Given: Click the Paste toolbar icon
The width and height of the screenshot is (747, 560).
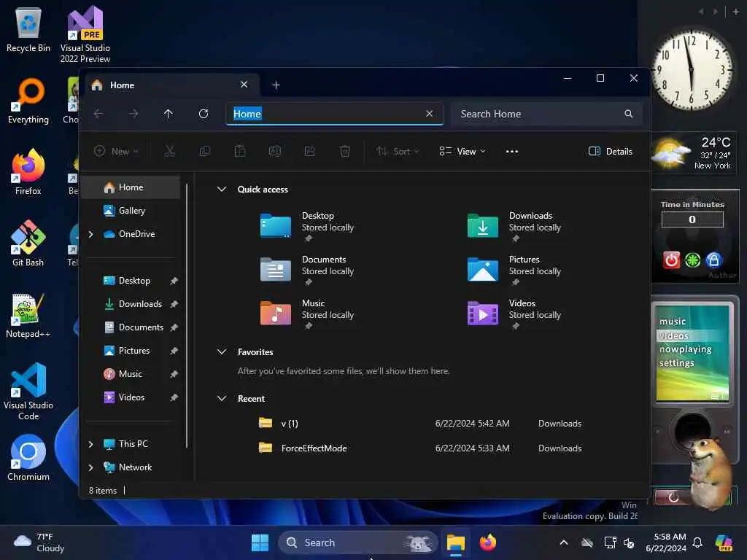Looking at the screenshot, I should (239, 152).
